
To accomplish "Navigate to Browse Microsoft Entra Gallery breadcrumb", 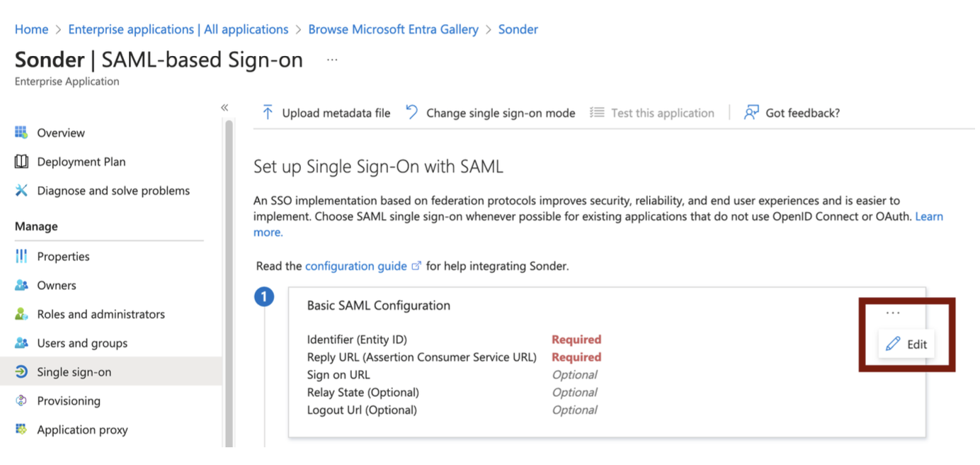I will point(393,29).
